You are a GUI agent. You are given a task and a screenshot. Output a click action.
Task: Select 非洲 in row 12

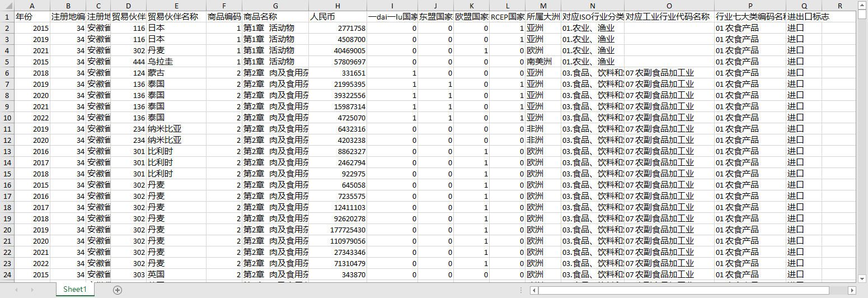543,140
